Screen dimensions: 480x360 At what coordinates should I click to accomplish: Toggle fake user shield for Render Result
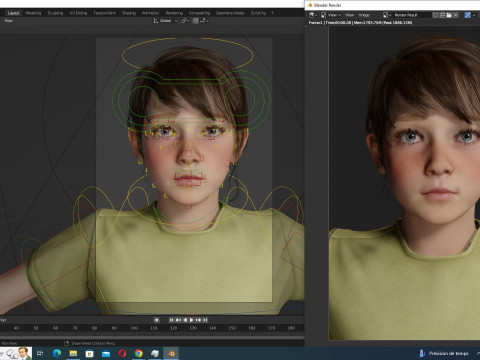[x=435, y=15]
